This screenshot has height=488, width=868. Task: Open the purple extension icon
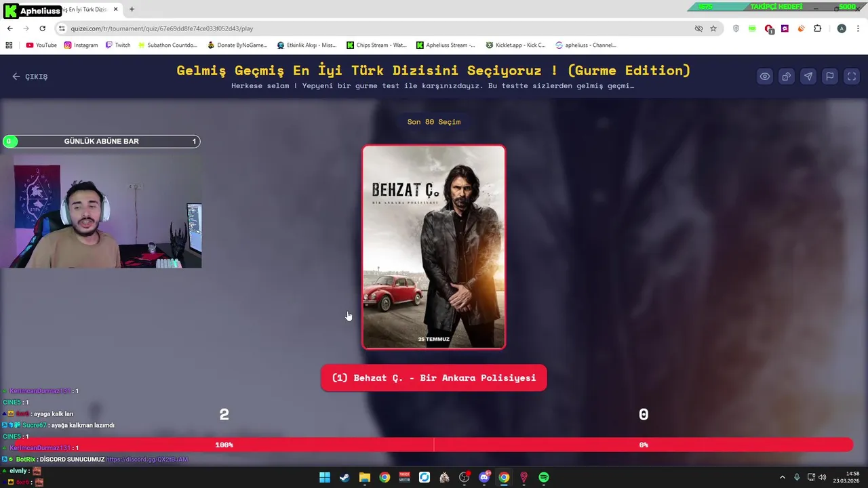coord(785,28)
